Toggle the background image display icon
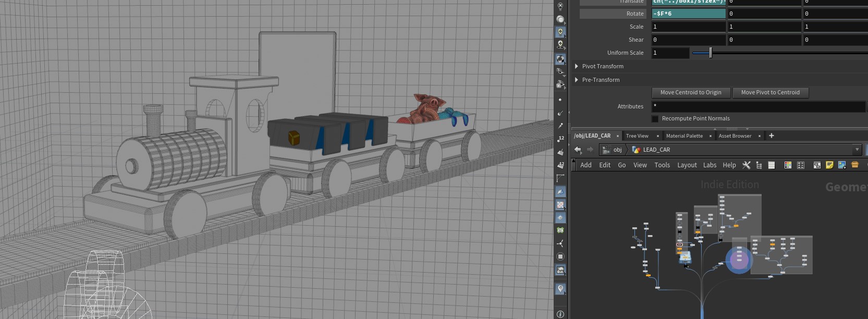Screen dimensions: 868x319 click(x=560, y=270)
